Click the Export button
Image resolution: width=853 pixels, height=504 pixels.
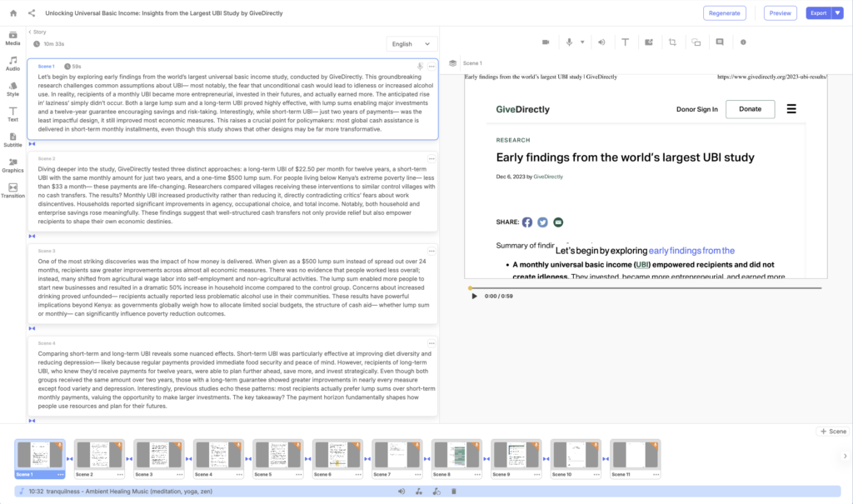click(x=819, y=13)
